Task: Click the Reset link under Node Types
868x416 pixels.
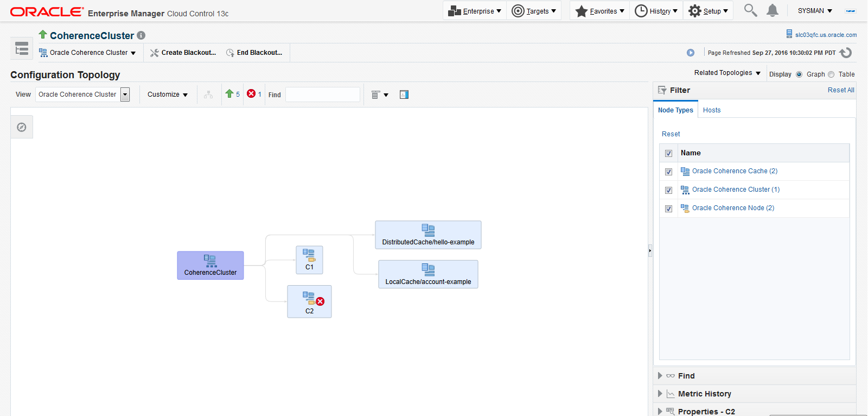Action: point(671,134)
